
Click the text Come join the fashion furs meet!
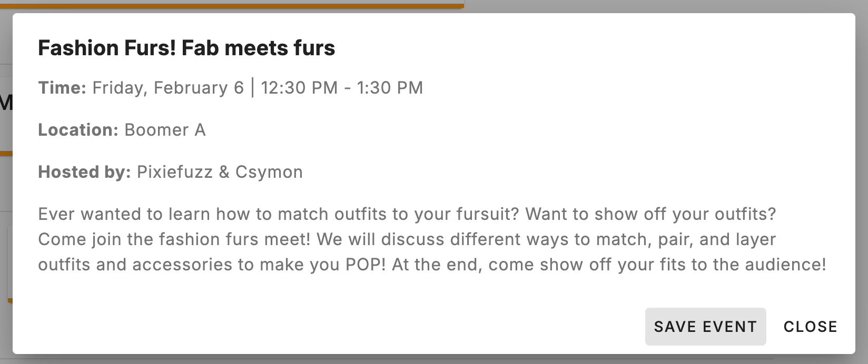(174, 239)
